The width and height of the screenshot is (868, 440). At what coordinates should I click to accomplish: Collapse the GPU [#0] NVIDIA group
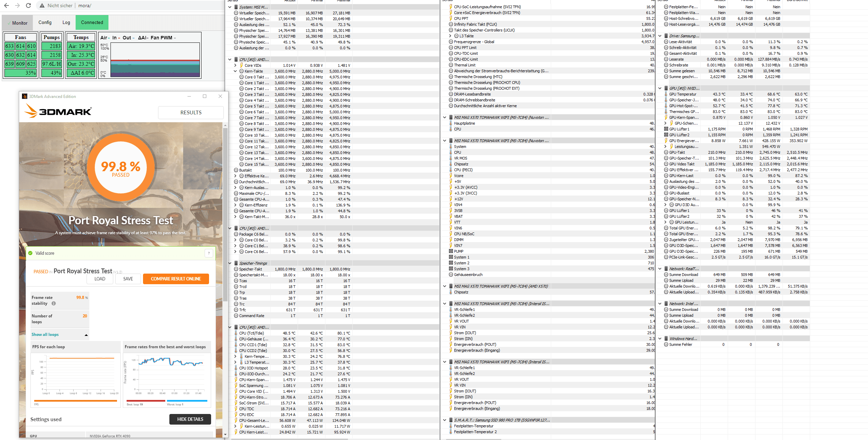[660, 88]
